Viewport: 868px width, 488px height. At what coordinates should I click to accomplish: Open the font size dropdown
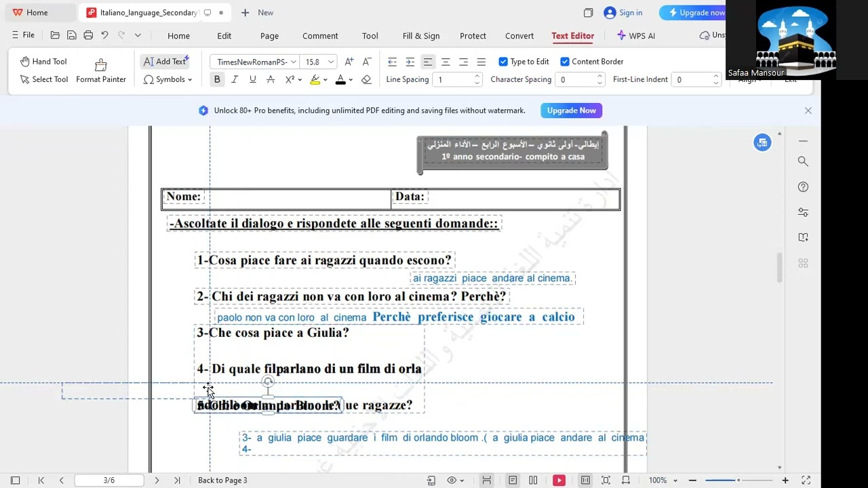(x=331, y=62)
